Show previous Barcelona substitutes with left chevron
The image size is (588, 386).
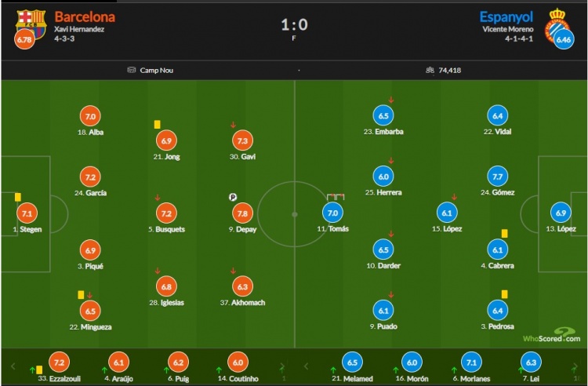click(13, 366)
